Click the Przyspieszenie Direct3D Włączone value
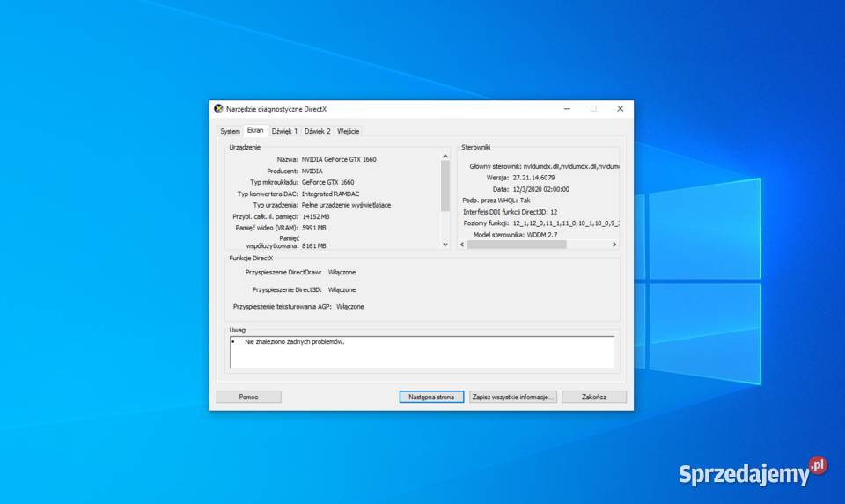Screen dimensions: 845x504 pyautogui.click(x=342, y=289)
